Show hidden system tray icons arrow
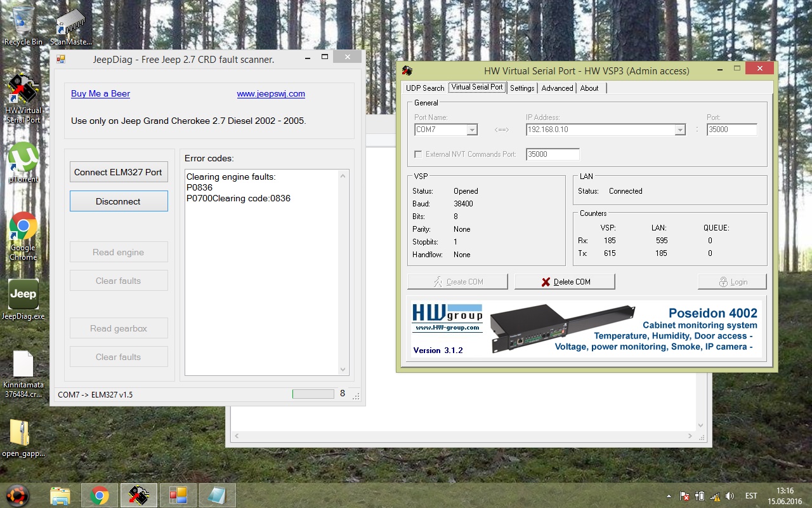812x508 pixels. tap(669, 496)
